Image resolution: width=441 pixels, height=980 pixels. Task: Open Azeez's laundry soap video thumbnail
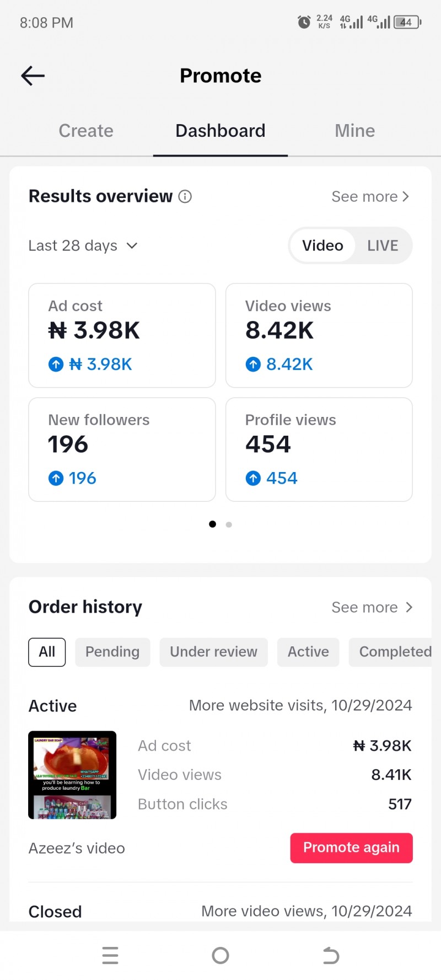(x=72, y=775)
